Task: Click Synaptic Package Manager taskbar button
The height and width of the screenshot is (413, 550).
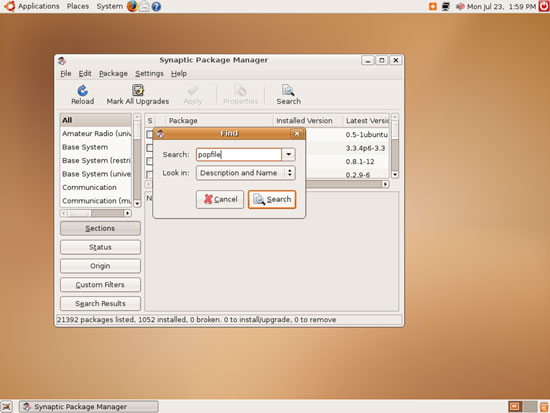Action: point(88,407)
